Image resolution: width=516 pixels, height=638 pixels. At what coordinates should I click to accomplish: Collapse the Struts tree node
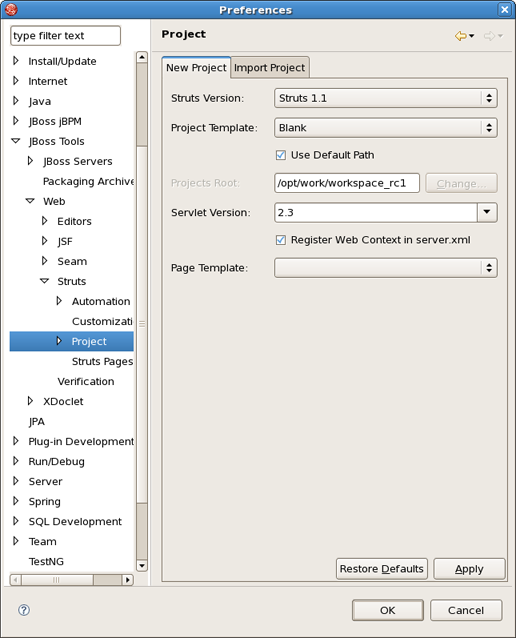coord(45,281)
